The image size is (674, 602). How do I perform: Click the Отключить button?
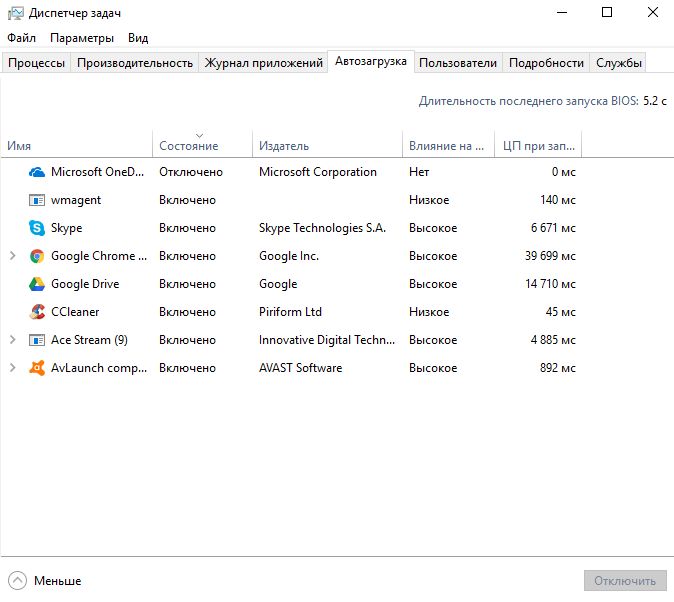pos(625,581)
